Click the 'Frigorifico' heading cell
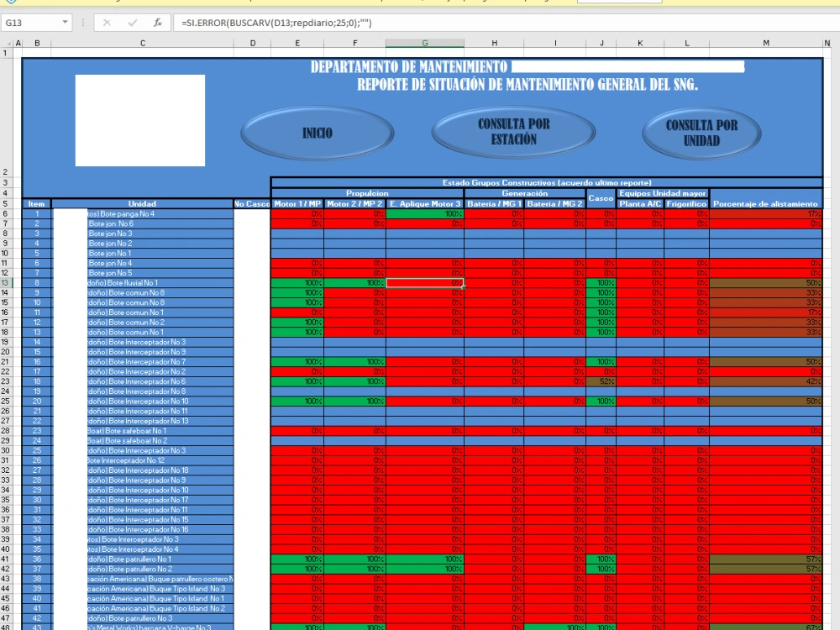 (x=687, y=203)
